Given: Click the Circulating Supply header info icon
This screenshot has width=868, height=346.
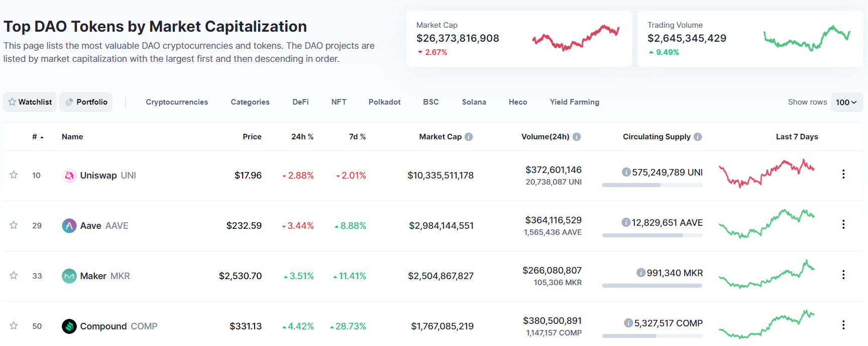Looking at the screenshot, I should click(x=698, y=137).
